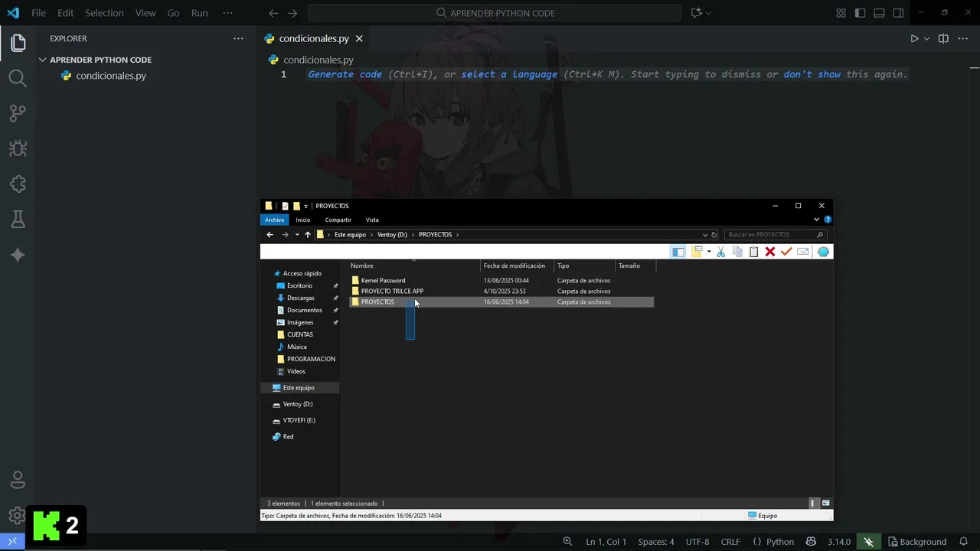Open recent locations dropdown in File Explorer

[x=297, y=235]
